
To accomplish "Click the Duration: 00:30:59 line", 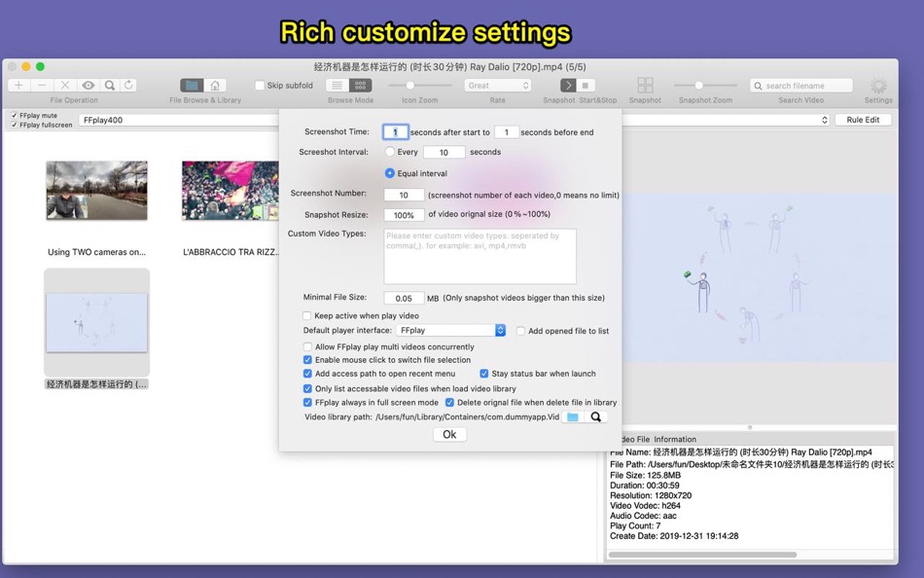I will tap(645, 486).
